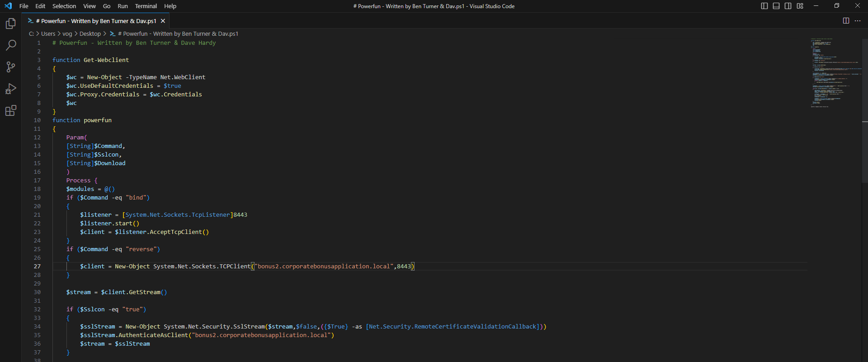Click line number 27 in the gutter
The width and height of the screenshot is (868, 362).
37,267
